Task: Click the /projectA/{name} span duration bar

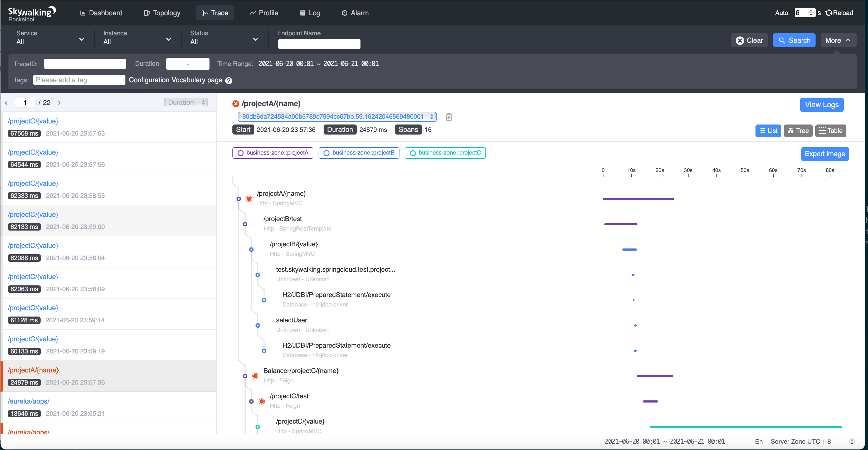Action: pos(638,199)
